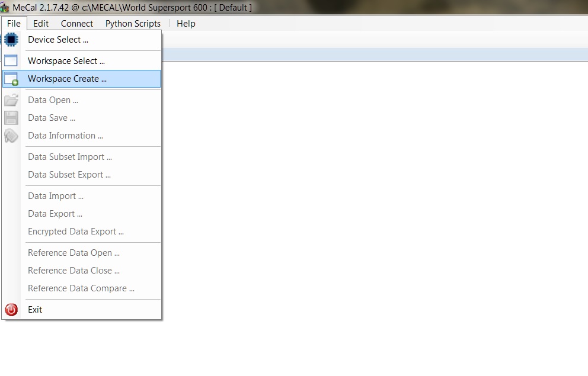This screenshot has height=376, width=588.
Task: Choose Reference Data Close entry
Action: coord(82,271)
